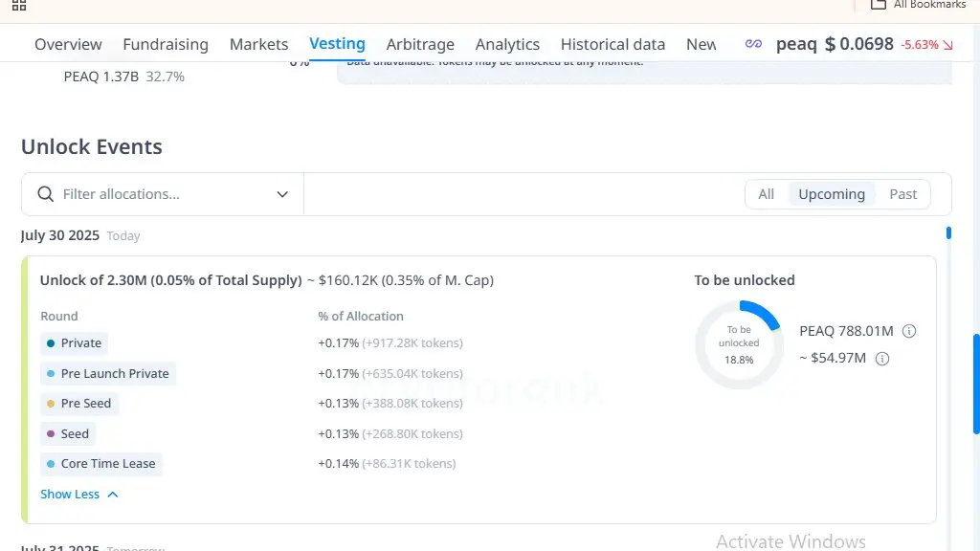
Task: Click the July 30 2025 date heading
Action: point(60,235)
